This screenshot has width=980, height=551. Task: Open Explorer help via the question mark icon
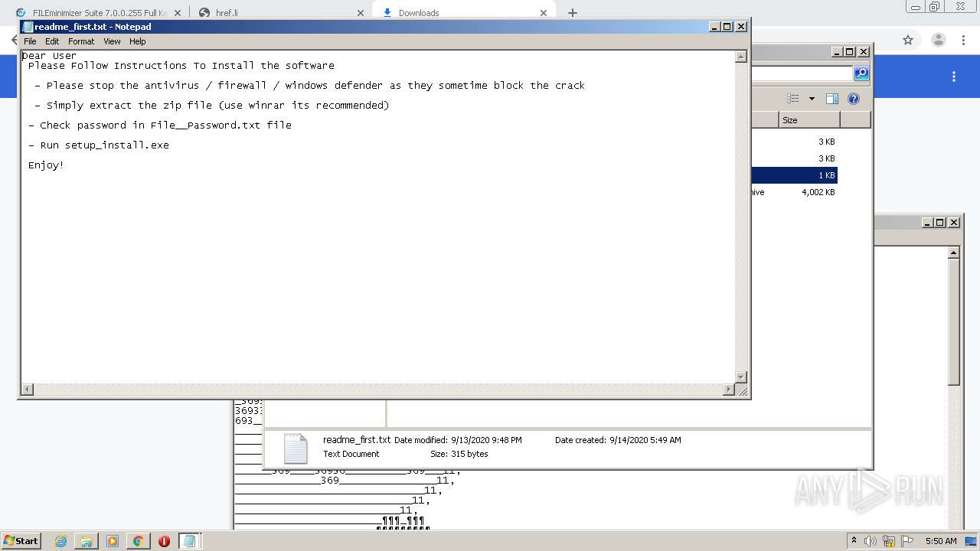854,99
